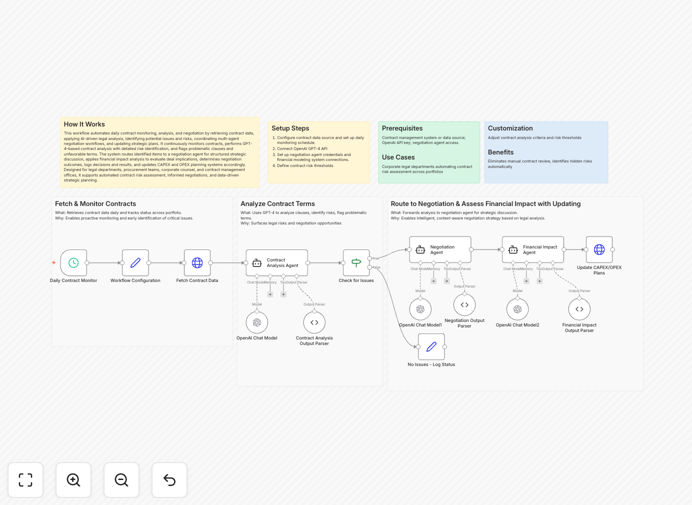Add Tool to Negotiation Agent
This screenshot has height=505, width=692.
447,281
